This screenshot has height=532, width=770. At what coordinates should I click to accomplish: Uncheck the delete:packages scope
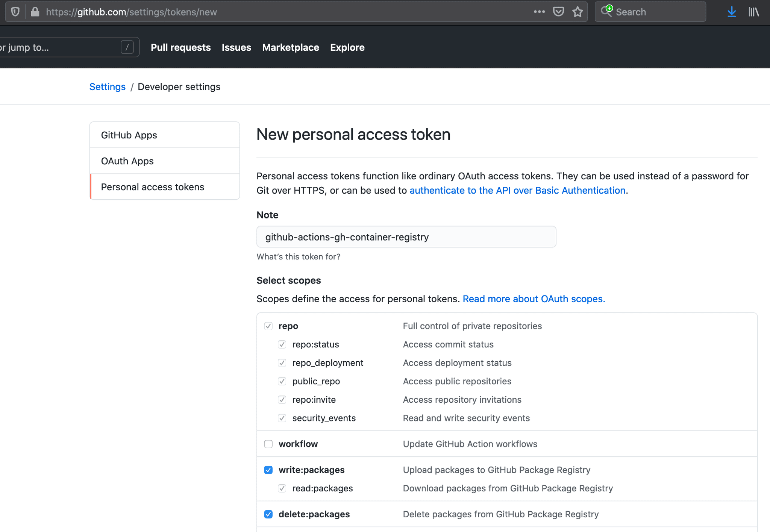[x=268, y=514]
